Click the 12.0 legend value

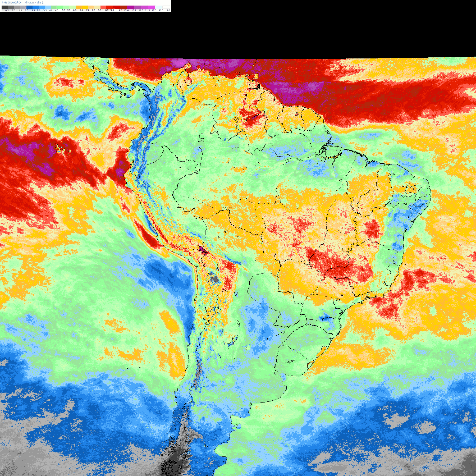pos(154,10)
